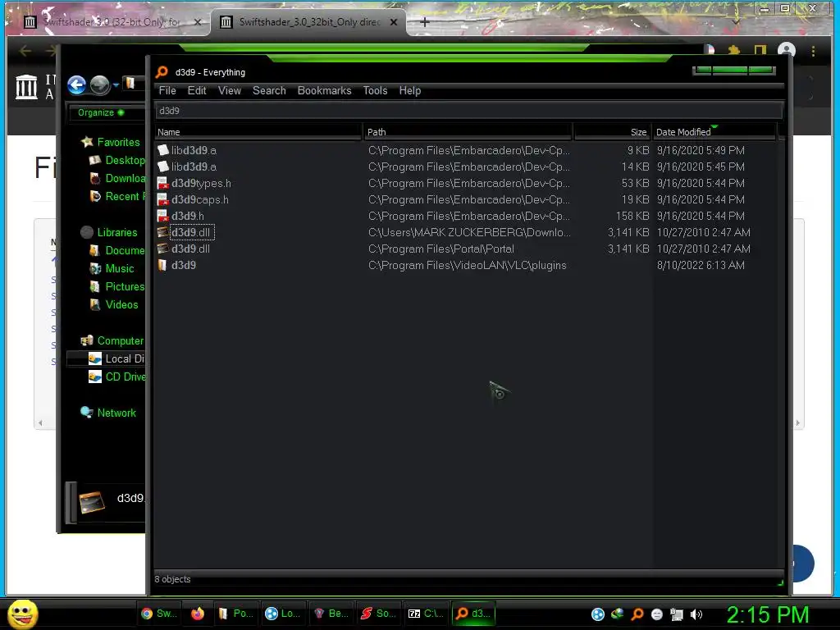Viewport: 840px width, 630px height.
Task: Open a new Chrome tab with plus button
Action: 425,22
